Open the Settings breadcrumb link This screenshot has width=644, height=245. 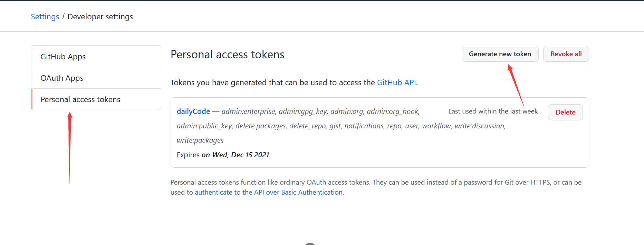coord(45,17)
